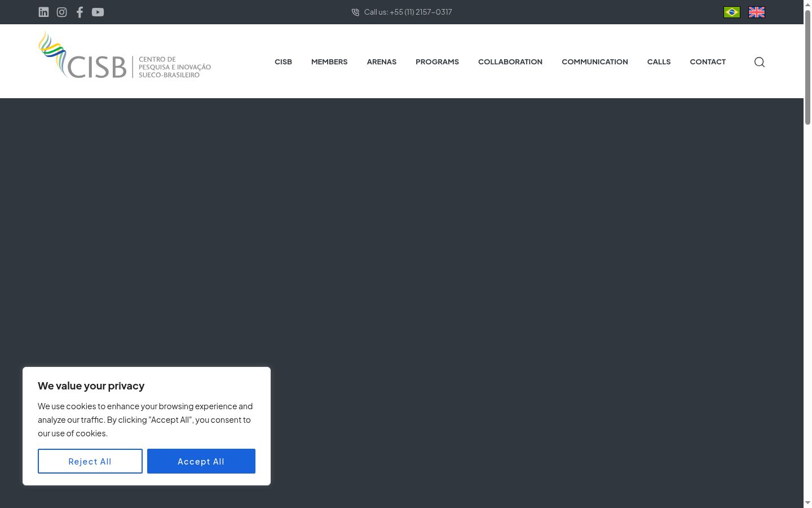Click the phone number +55 (11) 2157-0317
This screenshot has width=812, height=508.
coord(421,12)
